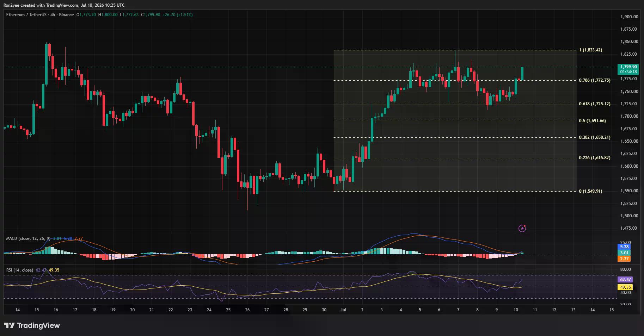Click the Ron2yee created with TradingView.com caption
Screen dimensions: 644x336
[x=64, y=5]
